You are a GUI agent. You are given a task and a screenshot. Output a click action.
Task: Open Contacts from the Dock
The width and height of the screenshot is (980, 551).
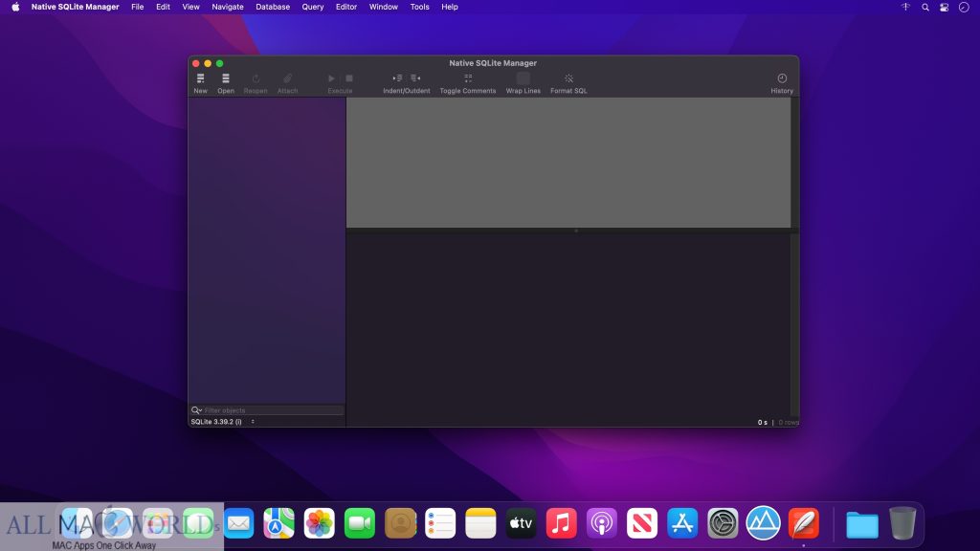click(x=400, y=523)
